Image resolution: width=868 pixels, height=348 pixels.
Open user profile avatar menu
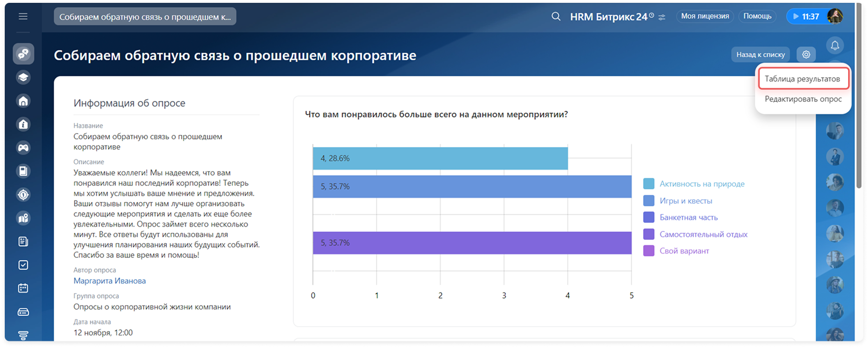click(835, 17)
